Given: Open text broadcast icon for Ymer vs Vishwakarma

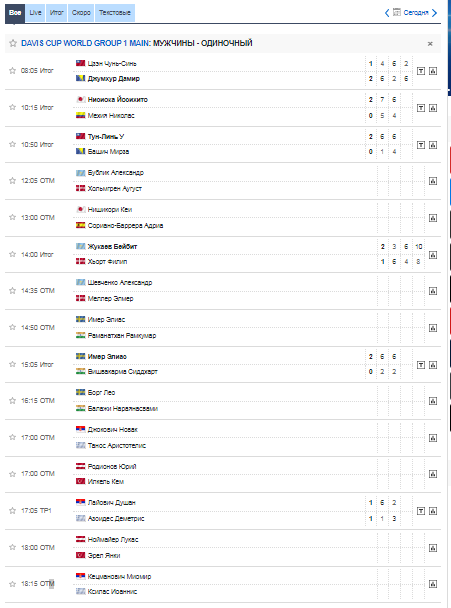Looking at the screenshot, I should coord(421,365).
